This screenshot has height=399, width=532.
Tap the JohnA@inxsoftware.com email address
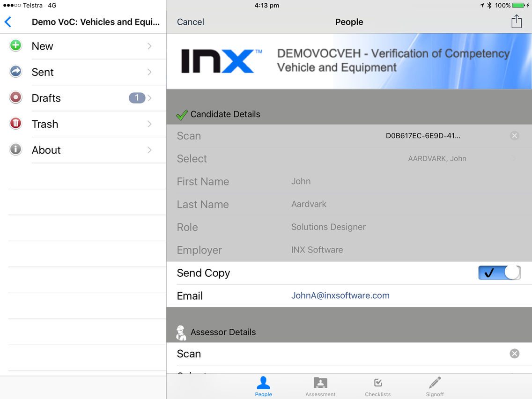point(340,296)
